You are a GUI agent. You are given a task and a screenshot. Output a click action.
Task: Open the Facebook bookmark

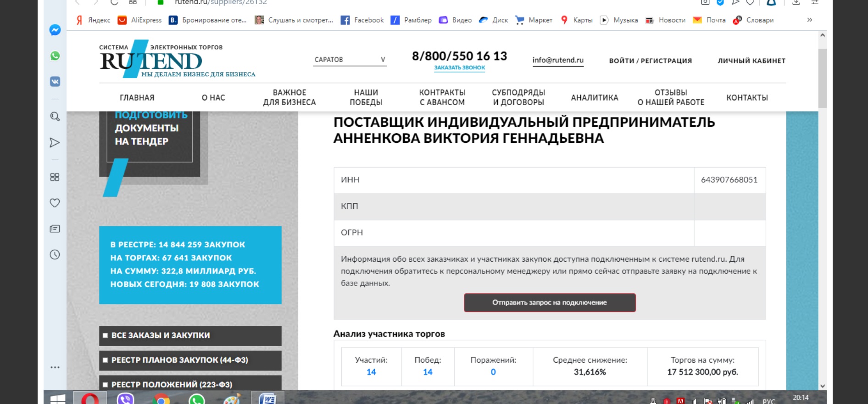362,20
